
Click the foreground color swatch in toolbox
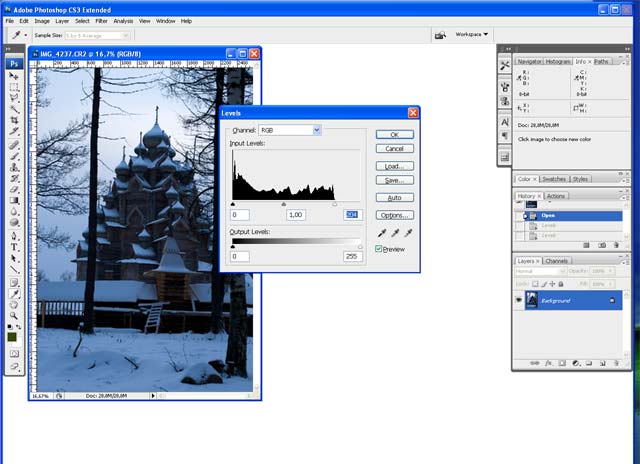12,336
